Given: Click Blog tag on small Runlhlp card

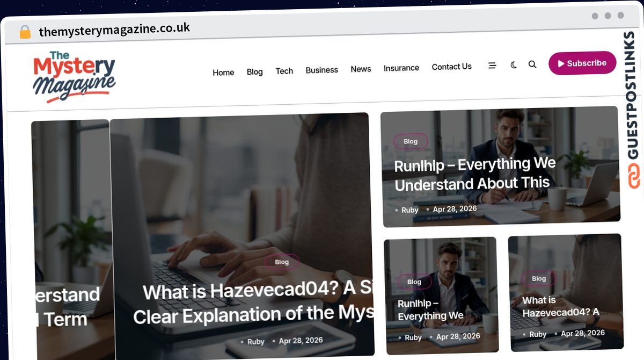Looking at the screenshot, I should 414,282.
